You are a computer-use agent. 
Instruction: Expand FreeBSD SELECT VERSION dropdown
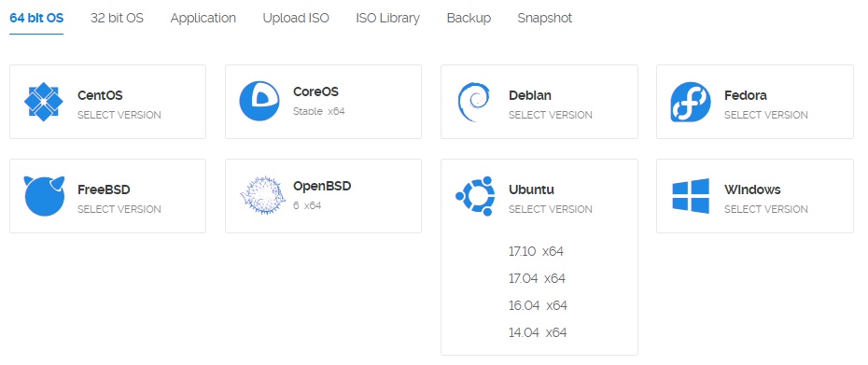(x=119, y=209)
